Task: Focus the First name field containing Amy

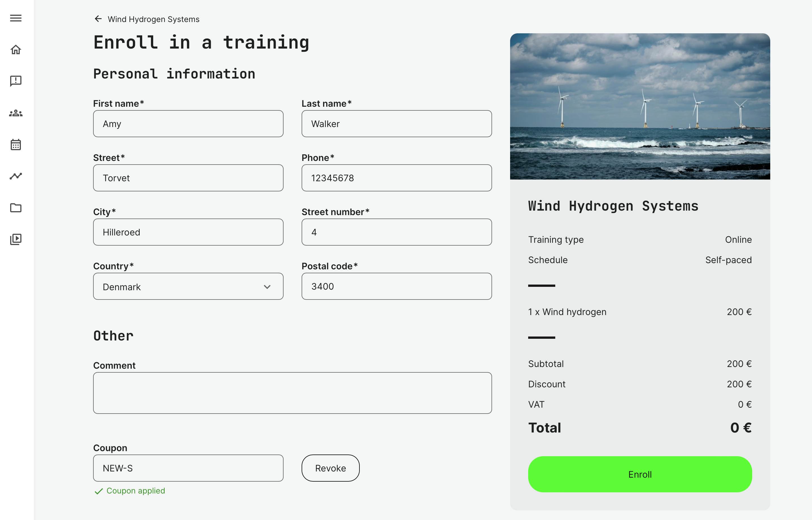Action: tap(188, 124)
